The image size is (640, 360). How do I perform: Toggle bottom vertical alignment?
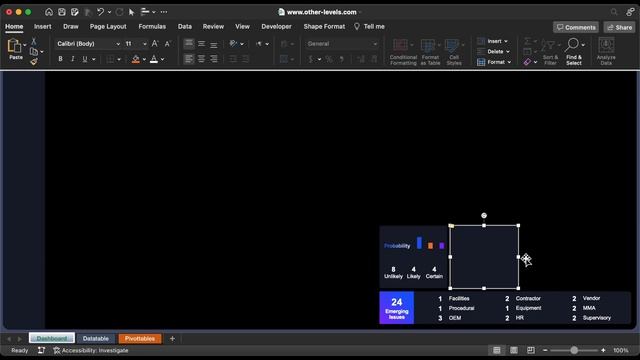(214, 44)
